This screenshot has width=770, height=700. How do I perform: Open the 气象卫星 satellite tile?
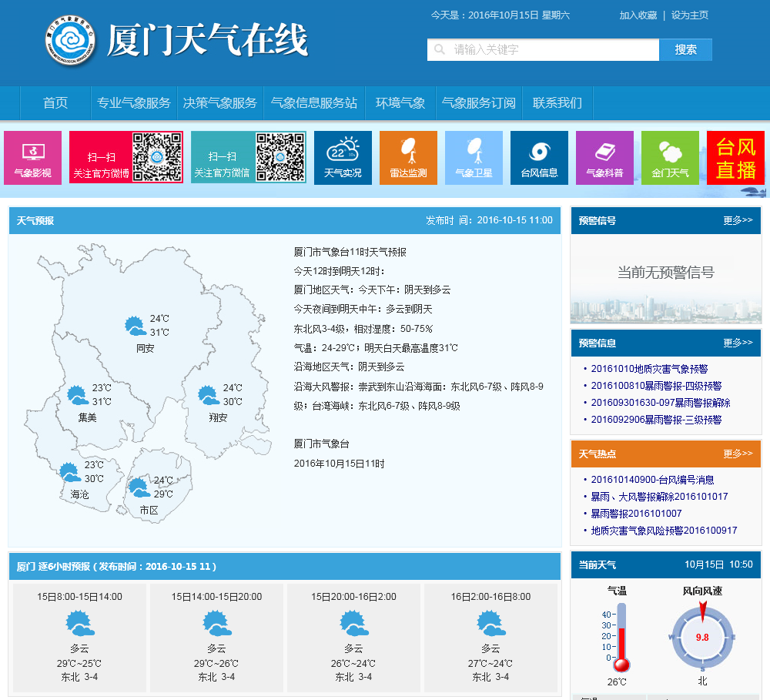[474, 158]
